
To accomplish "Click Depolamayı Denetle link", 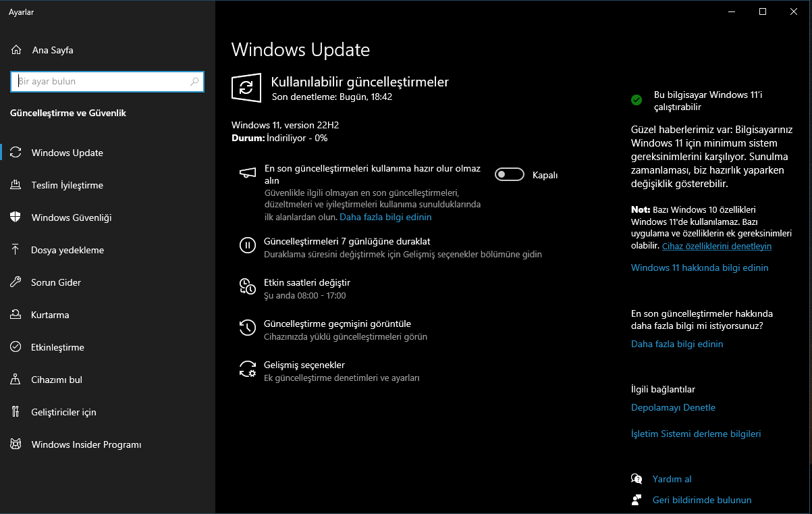I will [x=673, y=407].
